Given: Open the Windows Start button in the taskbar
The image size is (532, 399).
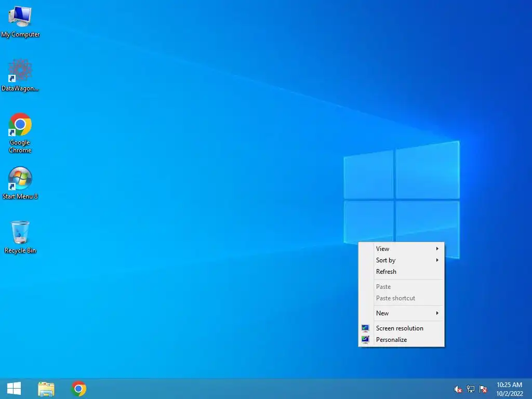Looking at the screenshot, I should point(14,389).
